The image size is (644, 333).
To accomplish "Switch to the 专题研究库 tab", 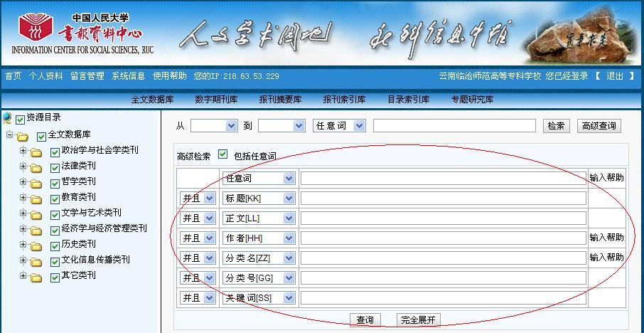I will (472, 100).
